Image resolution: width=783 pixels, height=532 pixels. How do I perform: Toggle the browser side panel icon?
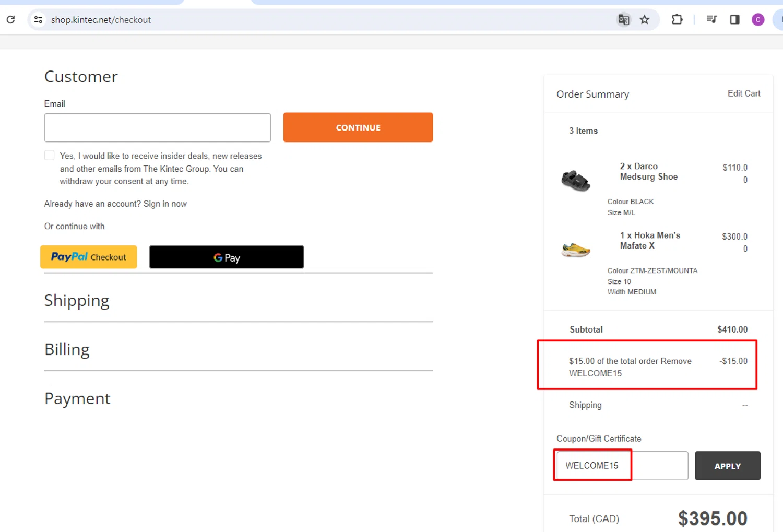tap(734, 20)
